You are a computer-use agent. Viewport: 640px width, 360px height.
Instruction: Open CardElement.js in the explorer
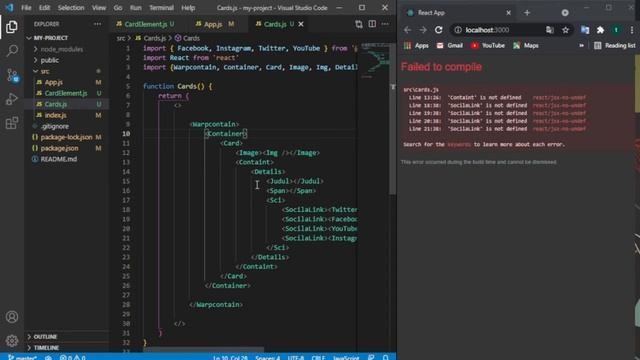(x=66, y=93)
